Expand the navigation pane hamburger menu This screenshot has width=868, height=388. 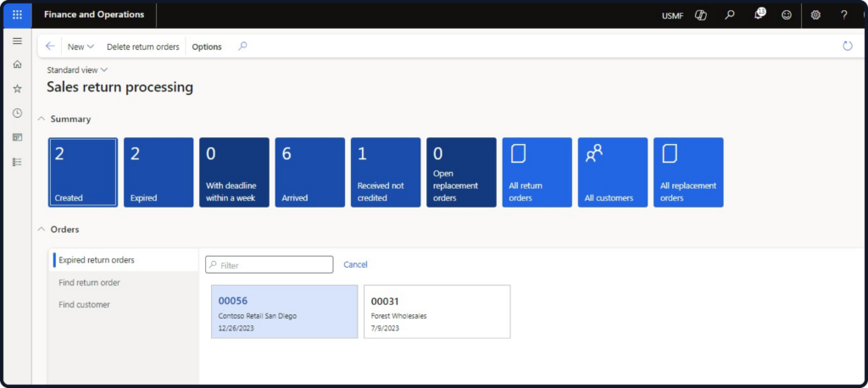click(17, 41)
